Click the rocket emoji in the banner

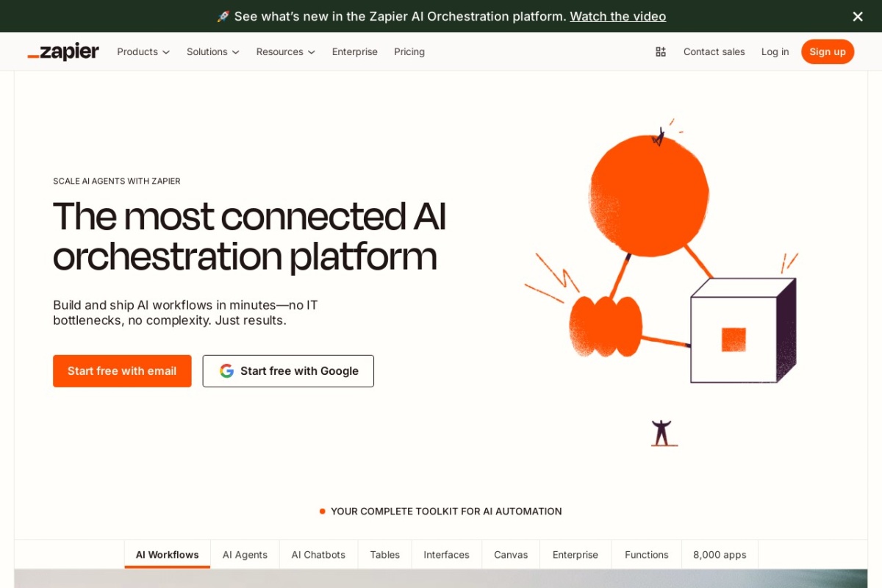(221, 16)
